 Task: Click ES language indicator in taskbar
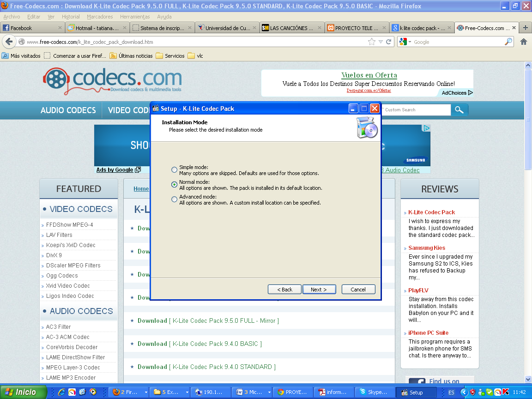451,393
